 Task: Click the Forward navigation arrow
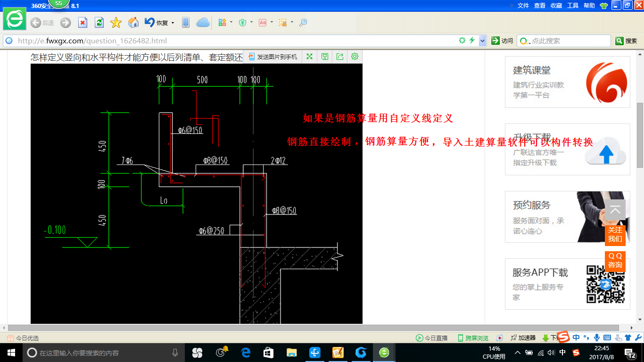click(x=66, y=23)
